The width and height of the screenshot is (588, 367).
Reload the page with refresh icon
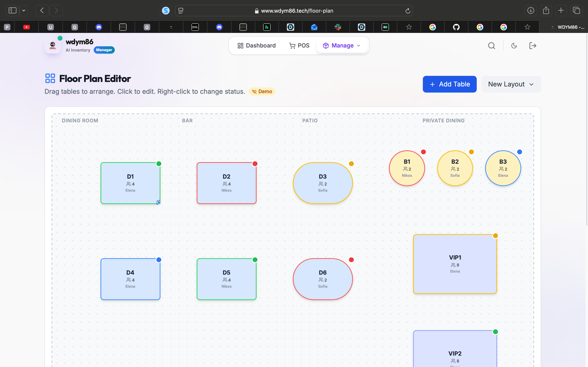408,11
